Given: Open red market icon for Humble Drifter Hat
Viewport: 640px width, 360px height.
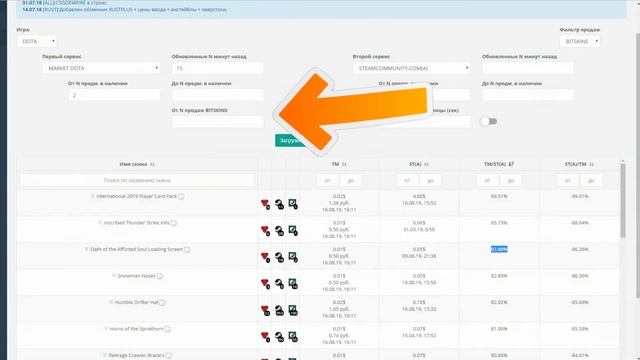Looking at the screenshot, I should [x=265, y=310].
